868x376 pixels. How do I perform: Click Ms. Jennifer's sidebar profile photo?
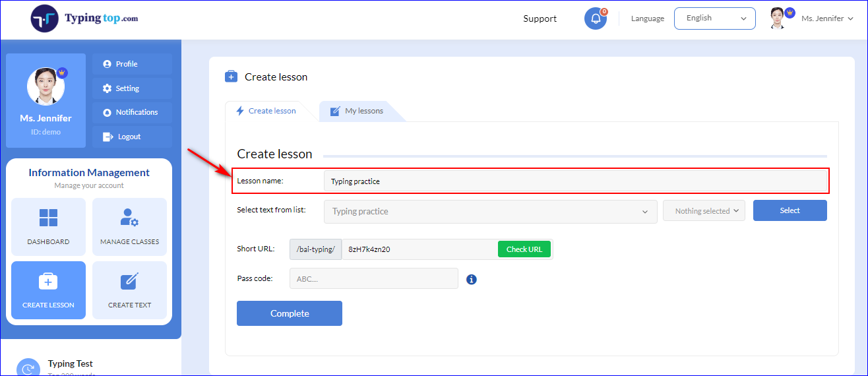coord(46,86)
